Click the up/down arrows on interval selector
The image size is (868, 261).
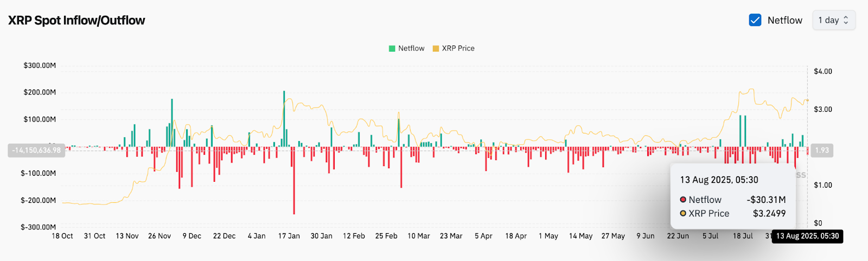point(846,20)
